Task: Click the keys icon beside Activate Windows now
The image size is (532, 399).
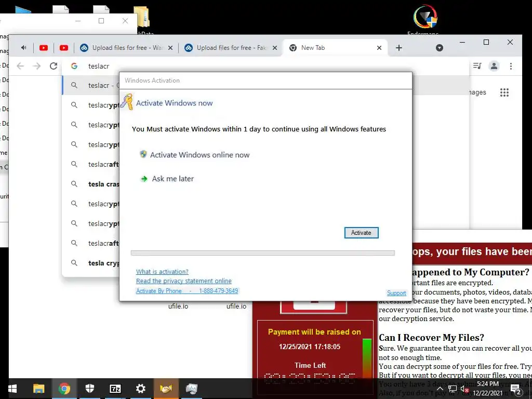Action: point(127,102)
